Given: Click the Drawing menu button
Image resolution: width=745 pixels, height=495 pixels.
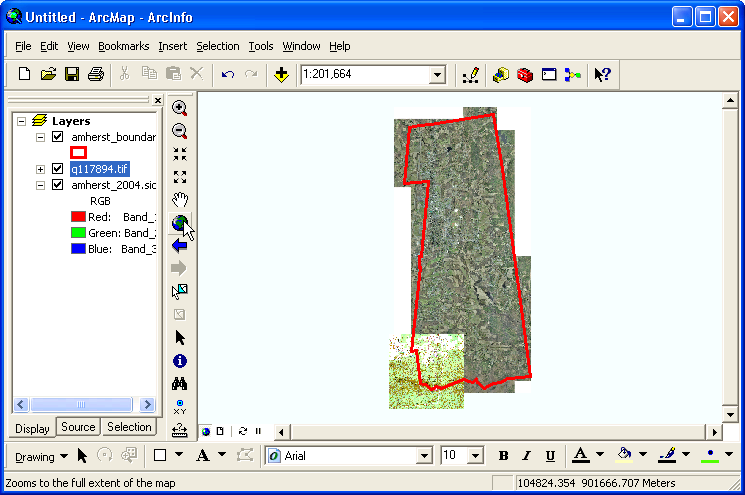Looking at the screenshot, I should pyautogui.click(x=41, y=456).
